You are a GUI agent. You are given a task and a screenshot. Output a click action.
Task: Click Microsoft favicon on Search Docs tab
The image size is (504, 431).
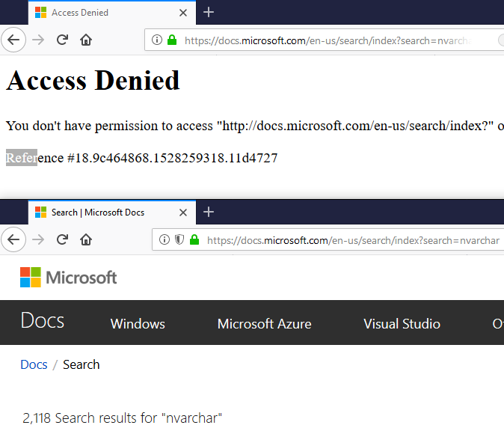pos(41,213)
